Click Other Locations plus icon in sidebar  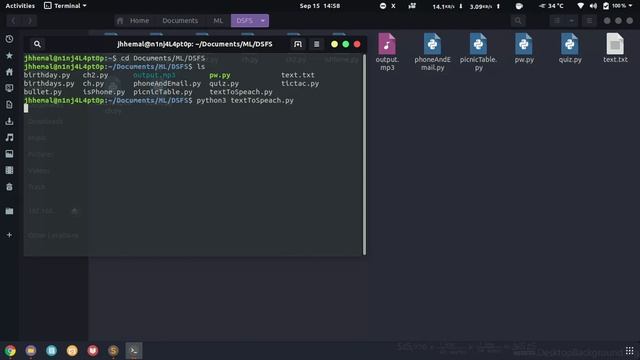click(x=9, y=235)
